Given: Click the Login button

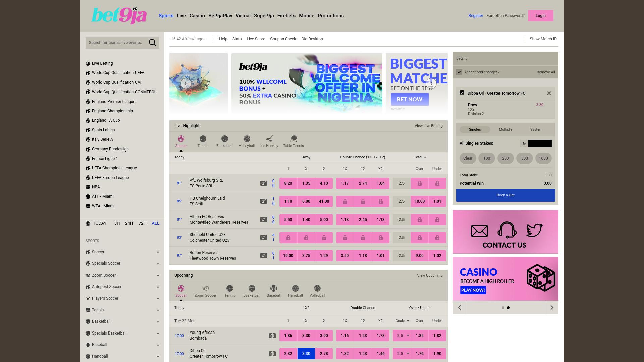Looking at the screenshot, I should pos(541,16).
